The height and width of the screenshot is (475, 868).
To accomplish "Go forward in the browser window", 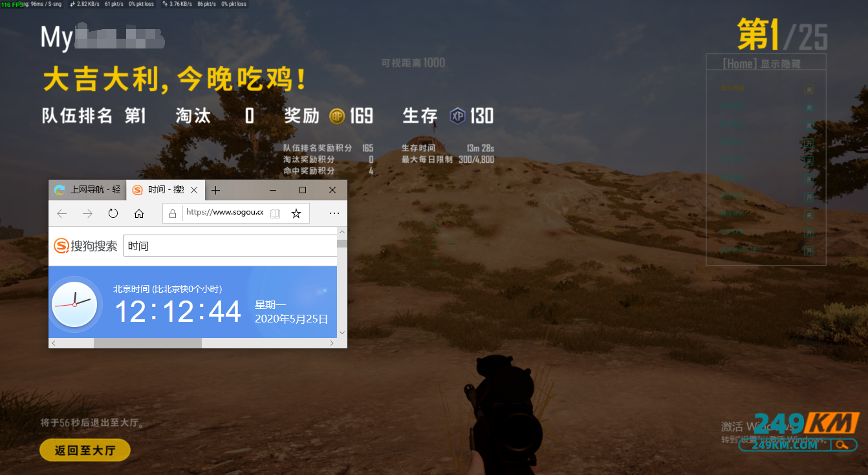I will click(x=87, y=213).
